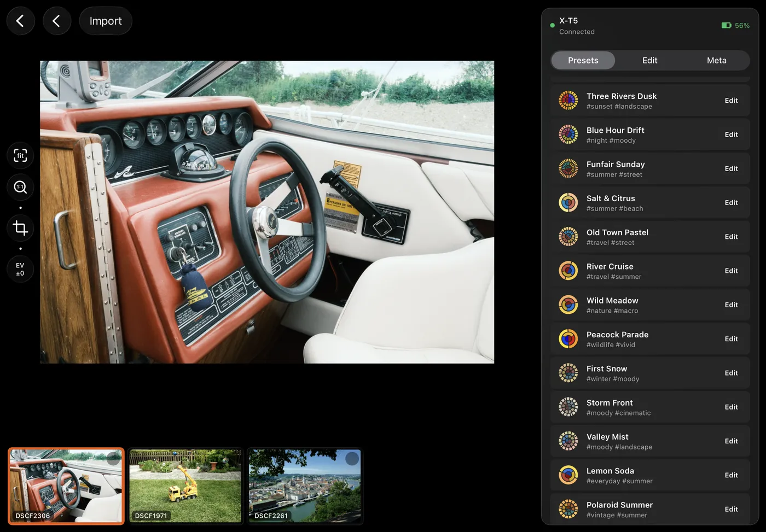Edit the Funfair Sunday preset
Viewport: 766px width, 532px height.
tap(731, 168)
